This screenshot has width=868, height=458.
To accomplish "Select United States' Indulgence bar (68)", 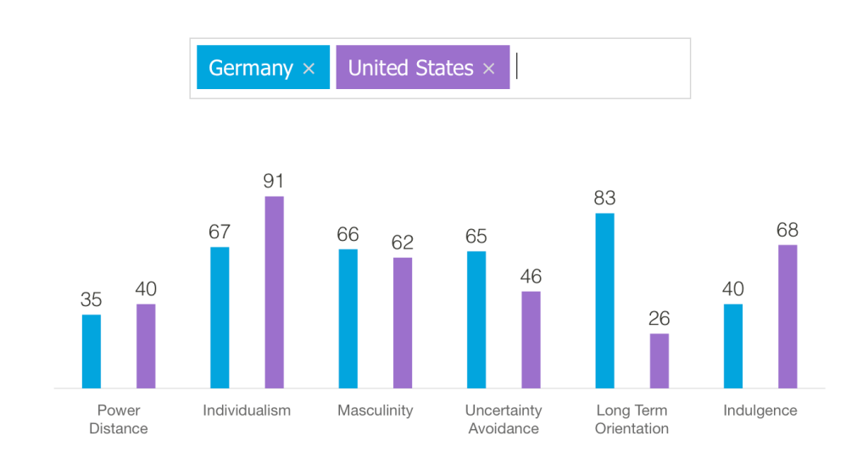I will pyautogui.click(x=787, y=316).
